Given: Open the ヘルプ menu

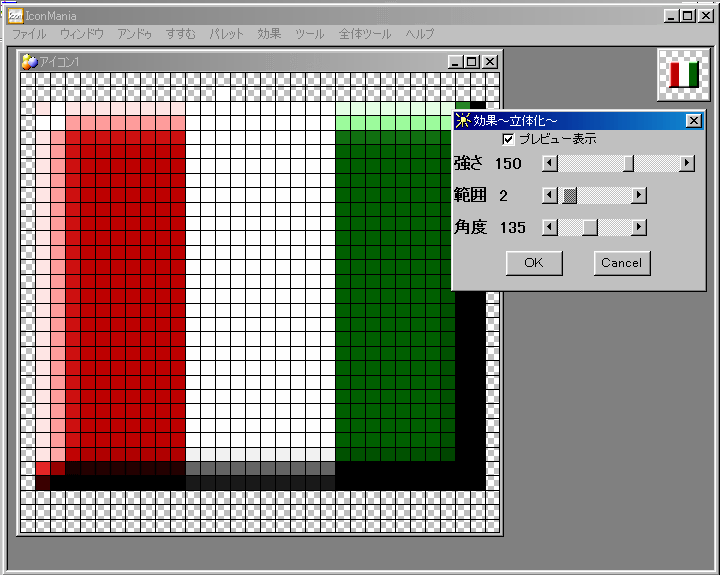Looking at the screenshot, I should pos(420,34).
